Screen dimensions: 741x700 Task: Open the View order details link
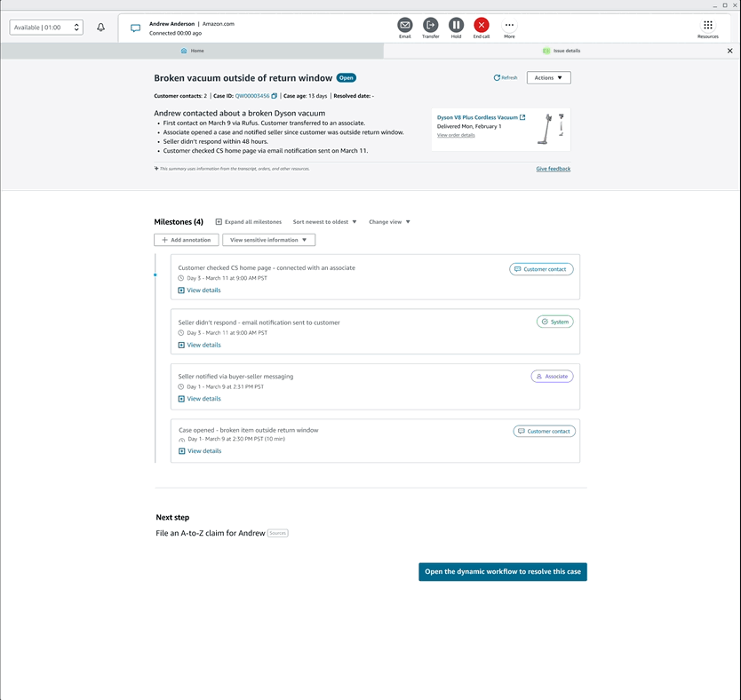pos(456,135)
